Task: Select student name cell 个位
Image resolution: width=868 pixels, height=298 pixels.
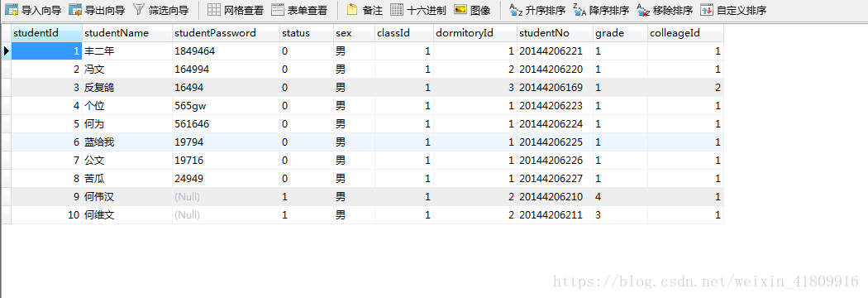Action: 127,106
